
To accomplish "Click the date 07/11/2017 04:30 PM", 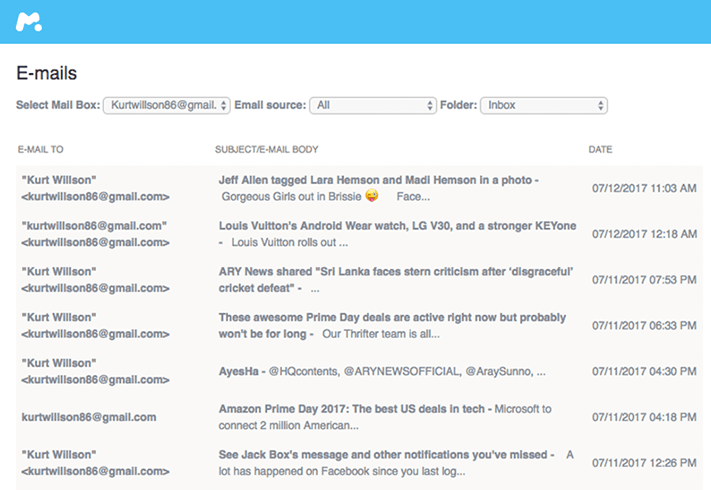I will tap(644, 371).
